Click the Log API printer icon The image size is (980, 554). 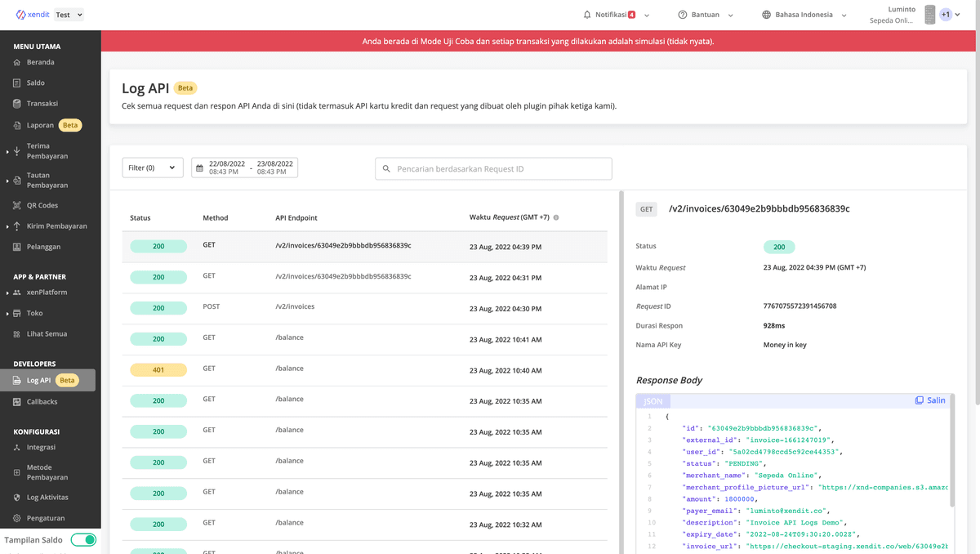coord(17,381)
